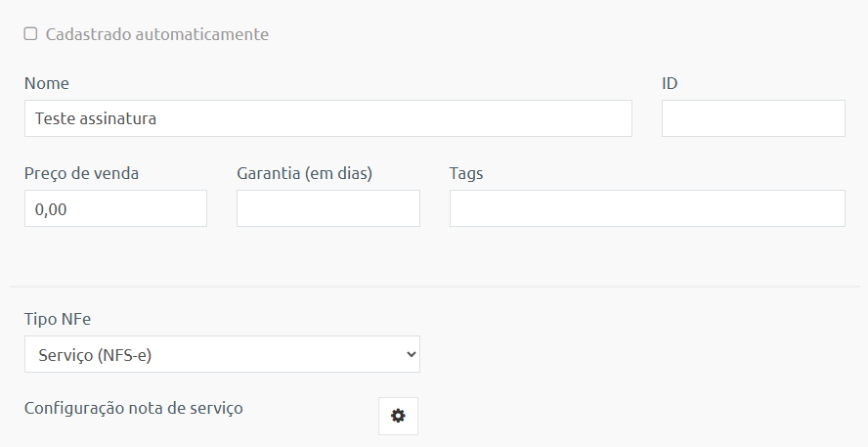The height and width of the screenshot is (447, 868).
Task: Click the '0,00' value in price field
Action: [x=51, y=209]
